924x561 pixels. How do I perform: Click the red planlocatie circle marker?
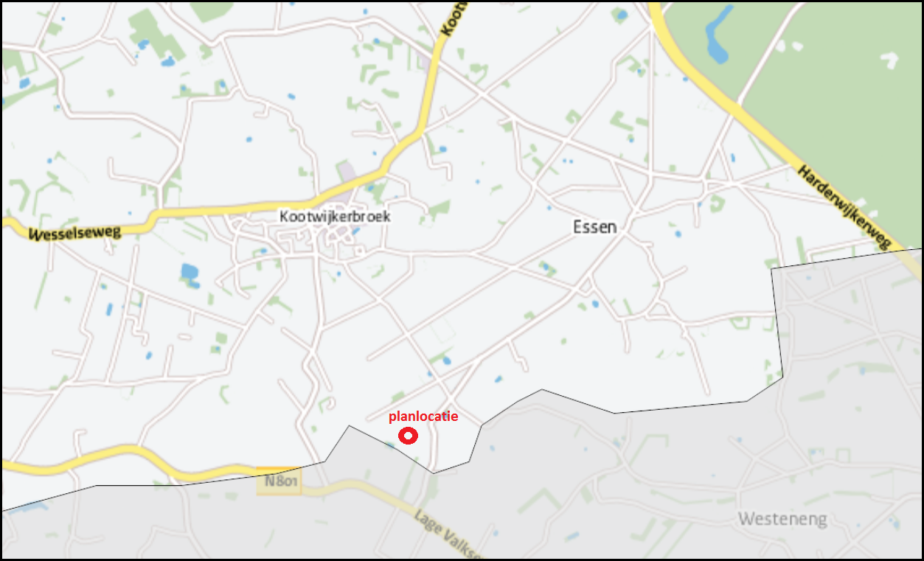pos(408,436)
